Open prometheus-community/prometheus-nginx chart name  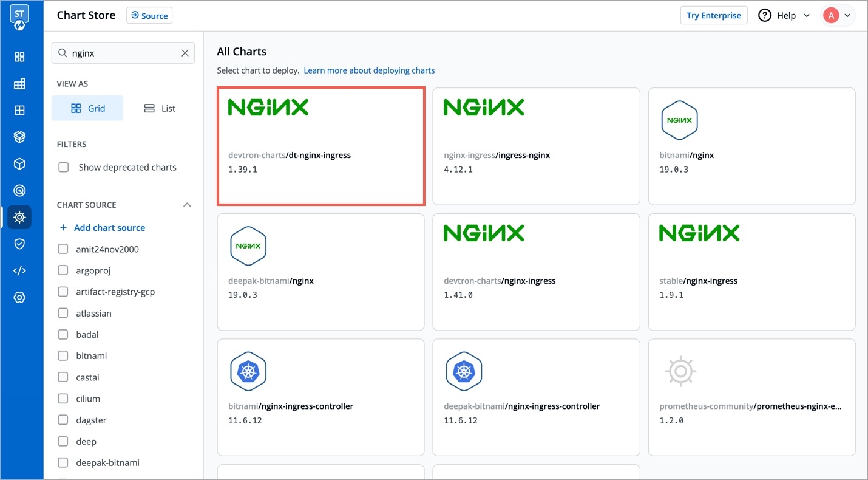coord(751,406)
